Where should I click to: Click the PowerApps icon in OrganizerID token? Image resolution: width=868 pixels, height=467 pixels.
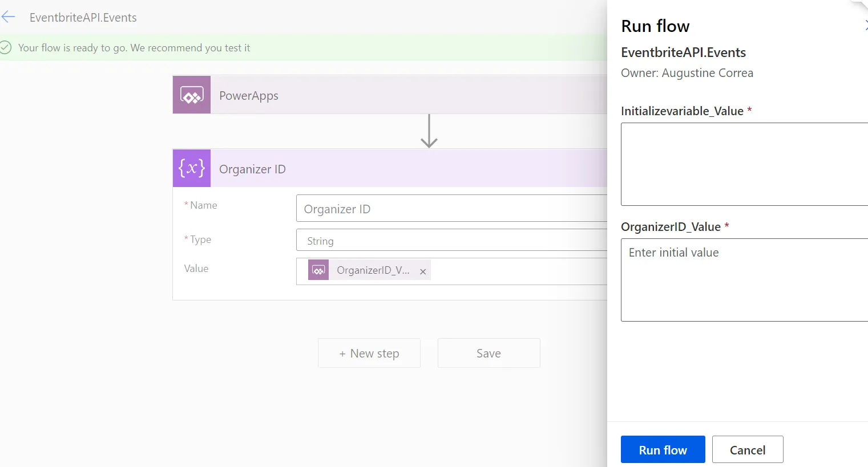coord(318,270)
